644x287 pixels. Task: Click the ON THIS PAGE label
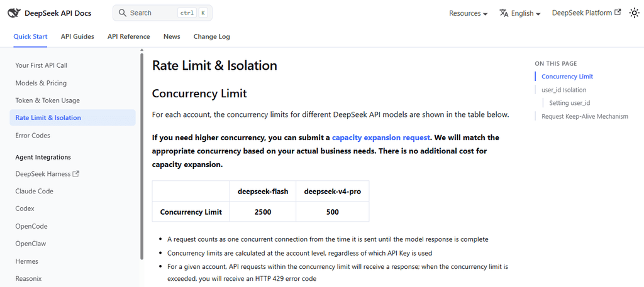tap(556, 63)
